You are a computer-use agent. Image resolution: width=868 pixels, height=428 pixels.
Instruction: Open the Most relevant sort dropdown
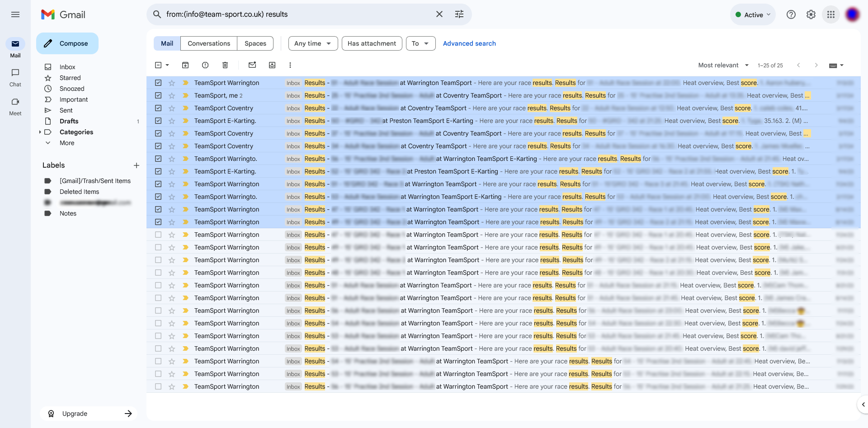723,65
